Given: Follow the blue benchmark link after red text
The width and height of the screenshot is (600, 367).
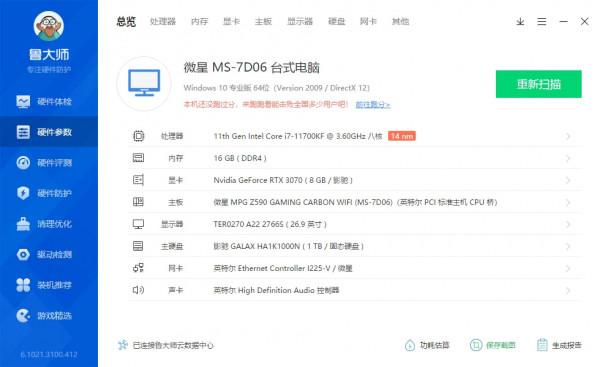Looking at the screenshot, I should 373,104.
